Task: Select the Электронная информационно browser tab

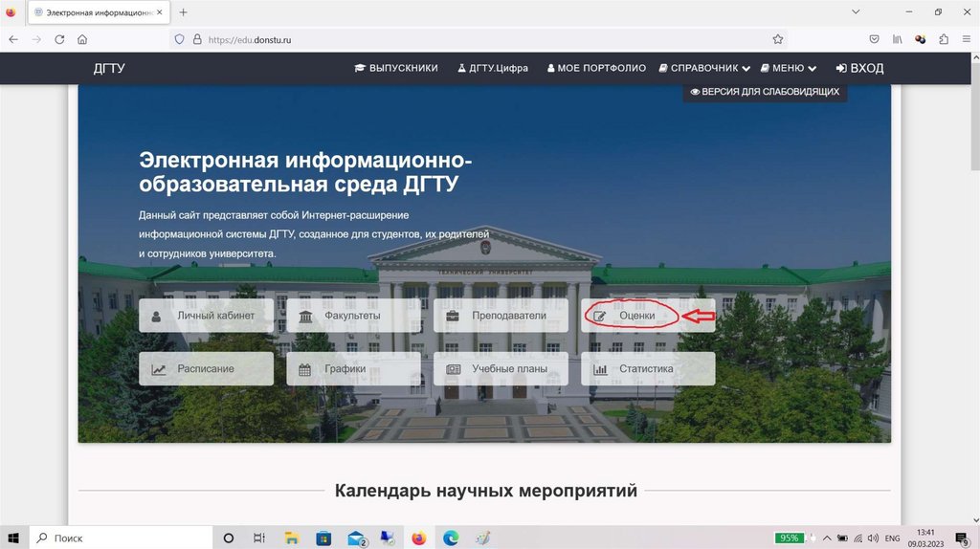Action: [99, 12]
